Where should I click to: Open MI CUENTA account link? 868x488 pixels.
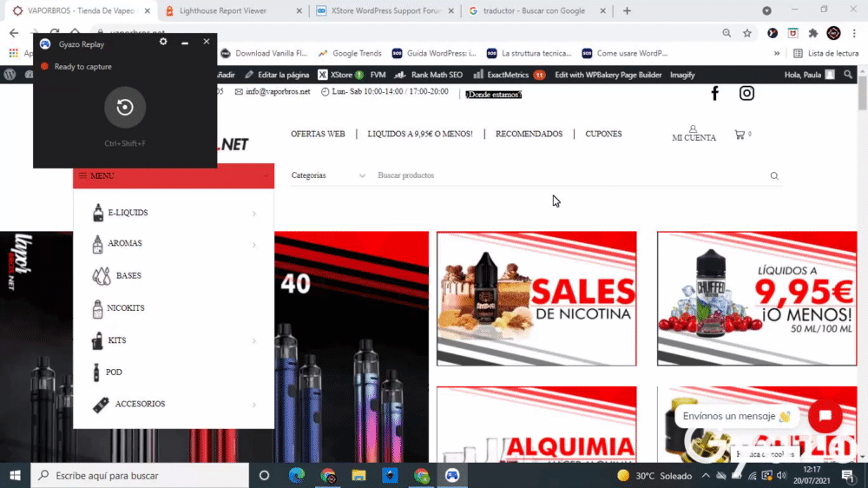coord(694,134)
